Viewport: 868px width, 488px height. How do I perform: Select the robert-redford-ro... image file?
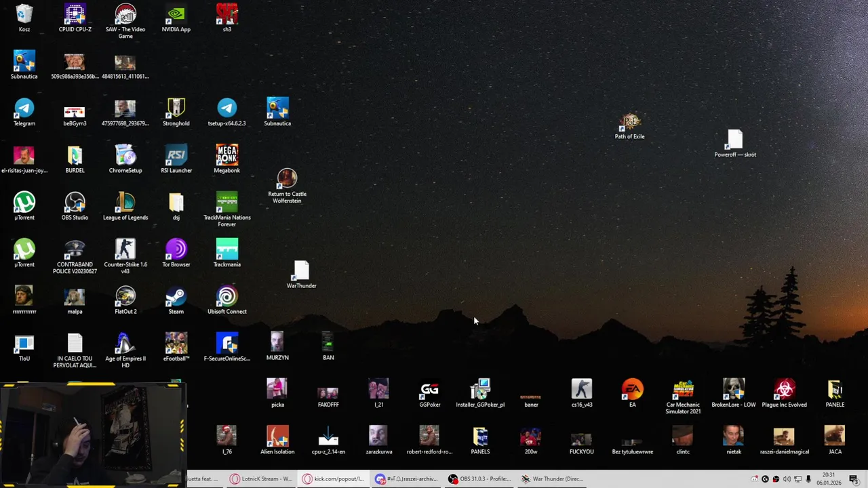(x=429, y=441)
